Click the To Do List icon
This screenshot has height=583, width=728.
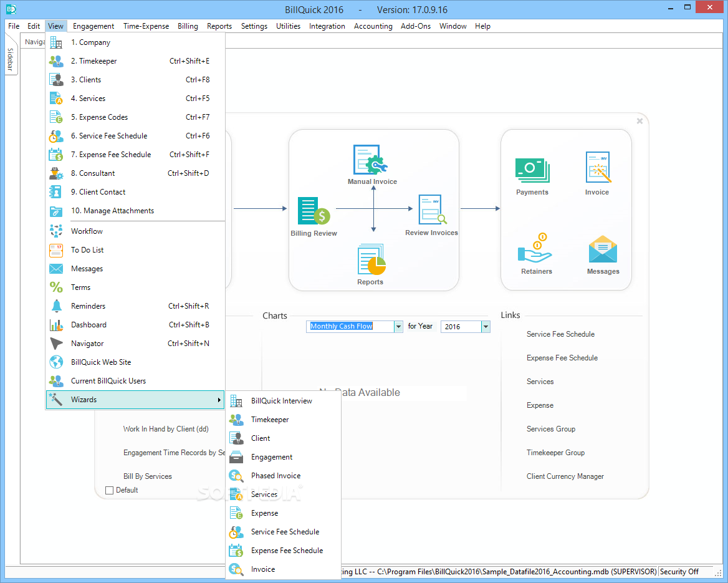(x=56, y=250)
